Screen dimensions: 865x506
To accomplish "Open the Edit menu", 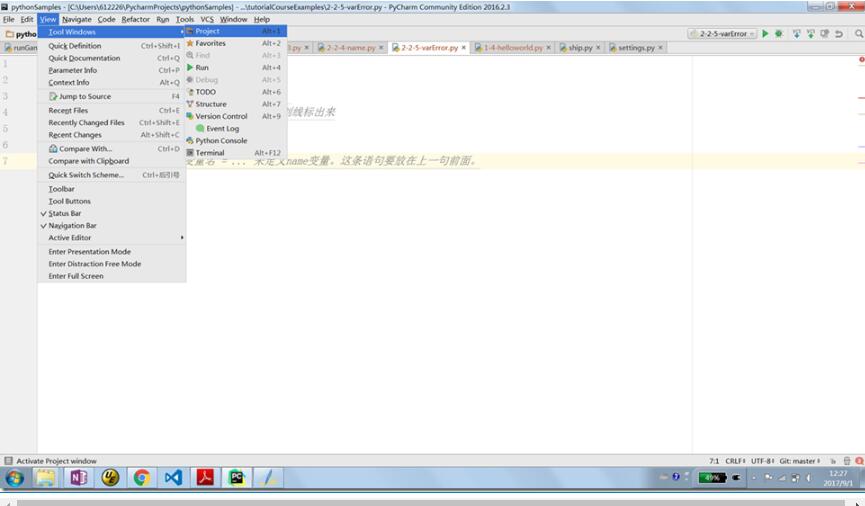I will pos(27,19).
